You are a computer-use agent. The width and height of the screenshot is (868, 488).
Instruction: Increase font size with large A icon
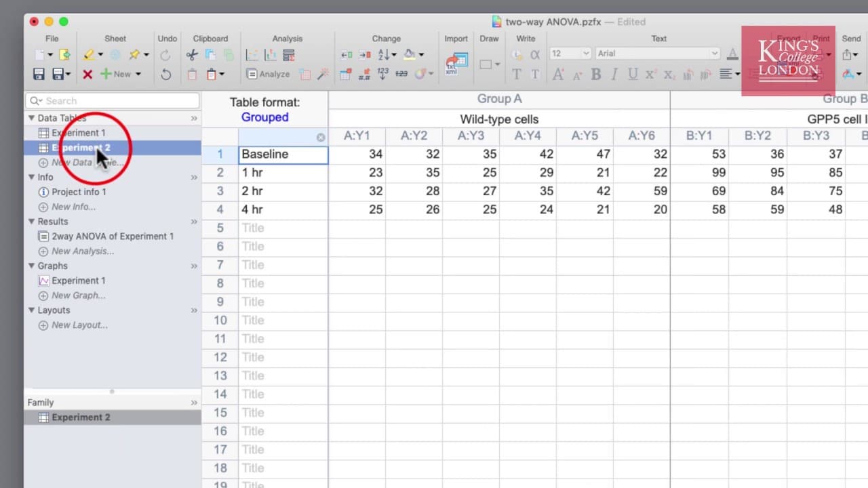coord(558,74)
